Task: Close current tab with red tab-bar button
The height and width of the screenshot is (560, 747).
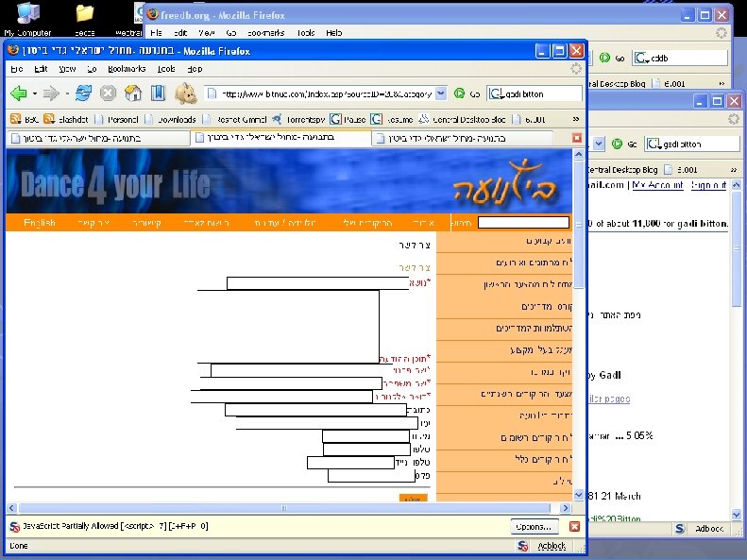Action: tap(577, 138)
